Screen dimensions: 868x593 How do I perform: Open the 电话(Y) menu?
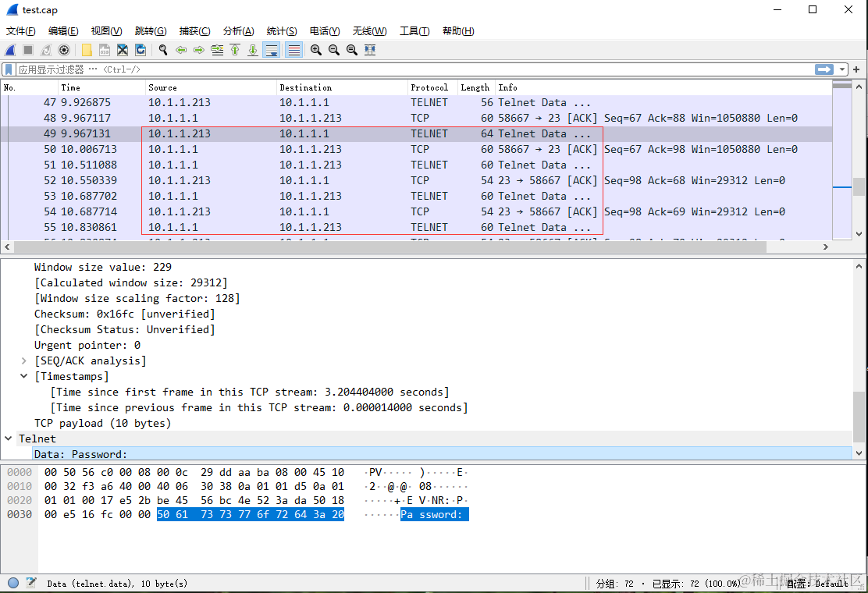click(x=325, y=31)
